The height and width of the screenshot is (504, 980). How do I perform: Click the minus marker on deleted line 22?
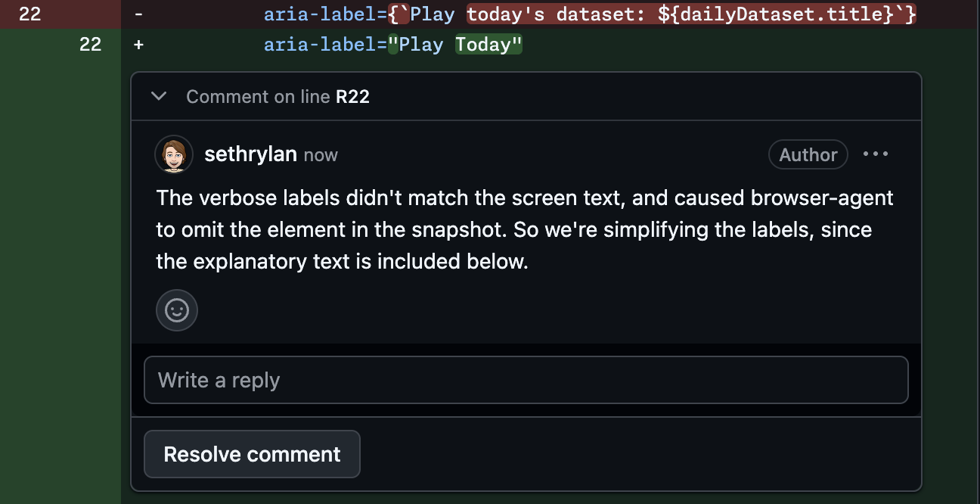138,13
